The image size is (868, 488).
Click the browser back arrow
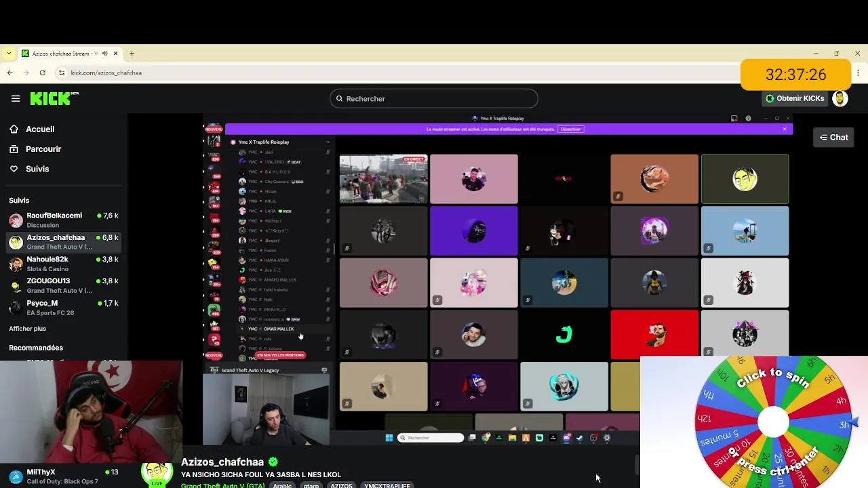click(x=9, y=73)
